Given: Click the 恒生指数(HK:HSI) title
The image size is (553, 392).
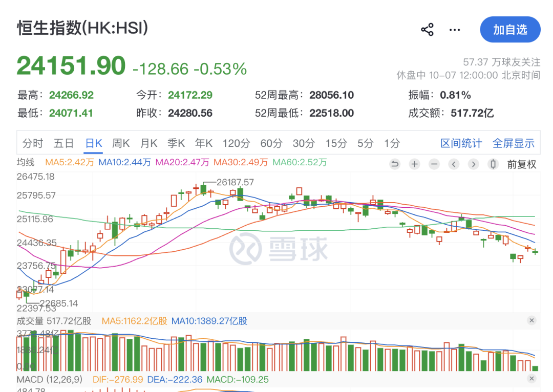Looking at the screenshot, I should (x=82, y=28).
